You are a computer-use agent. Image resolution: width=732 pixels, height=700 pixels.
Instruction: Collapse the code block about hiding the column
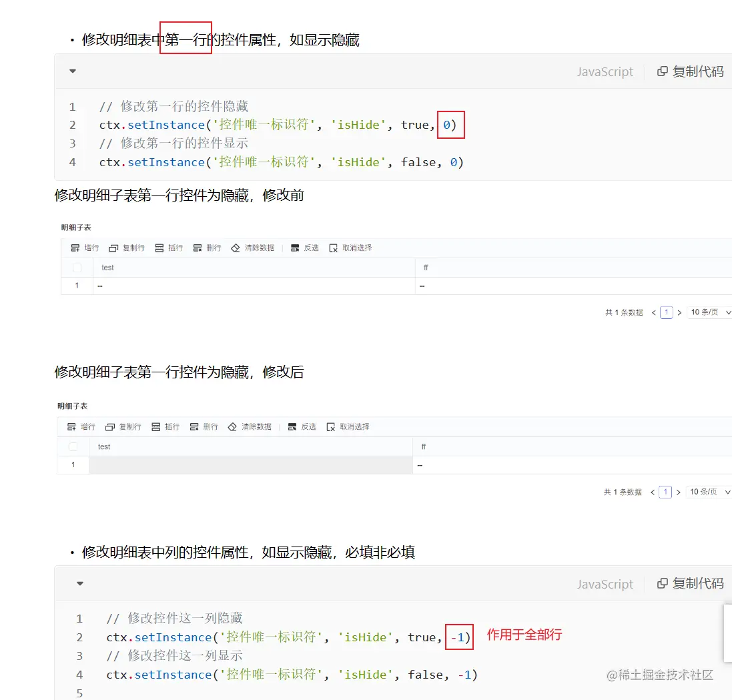coord(80,584)
